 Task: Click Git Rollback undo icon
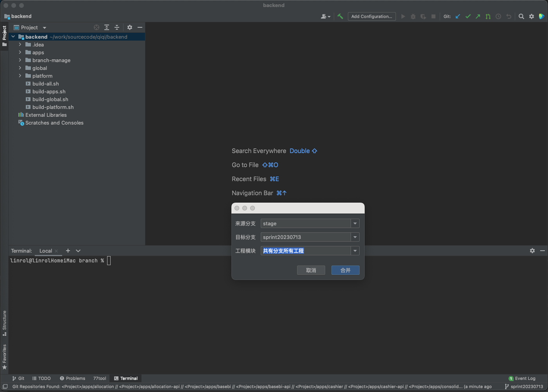click(x=509, y=16)
